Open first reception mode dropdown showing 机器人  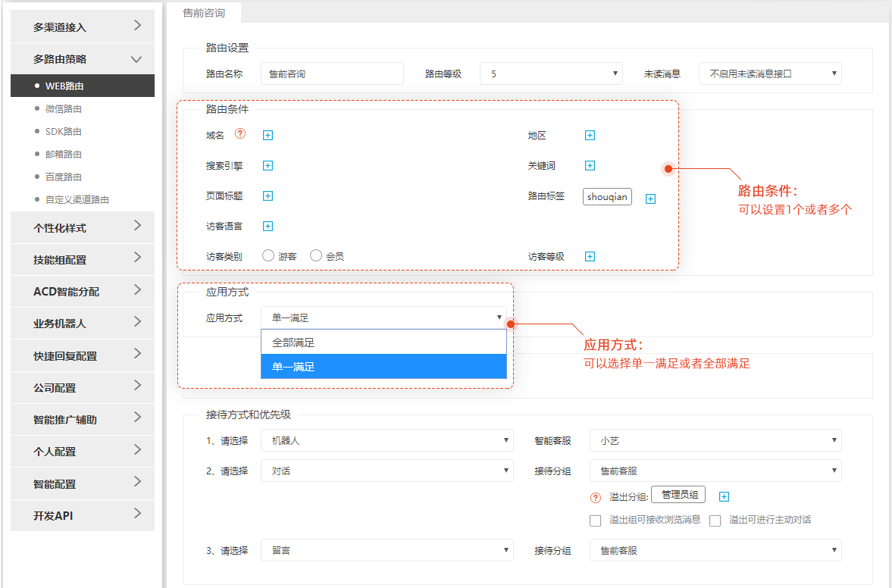(387, 441)
